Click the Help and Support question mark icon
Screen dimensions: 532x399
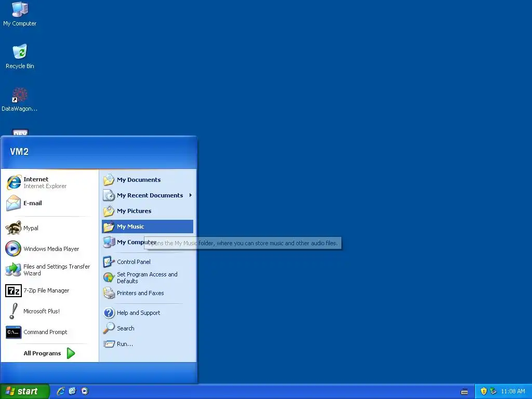pyautogui.click(x=109, y=312)
